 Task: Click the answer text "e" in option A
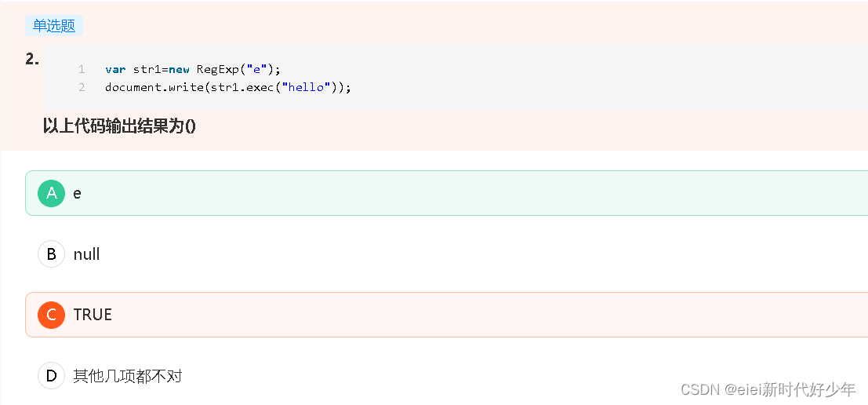click(x=77, y=194)
